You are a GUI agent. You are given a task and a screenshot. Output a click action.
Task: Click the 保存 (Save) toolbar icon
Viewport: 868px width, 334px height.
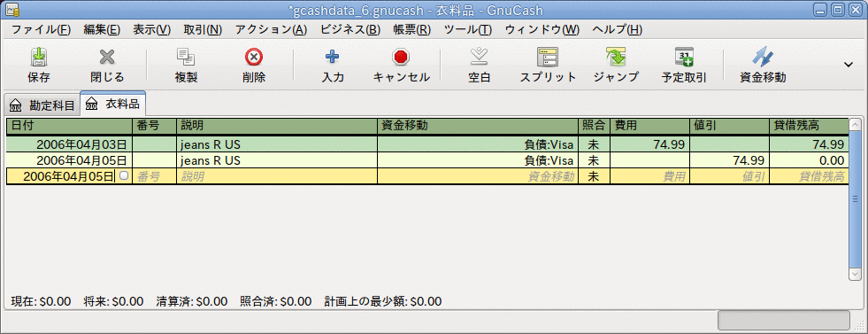tap(39, 57)
